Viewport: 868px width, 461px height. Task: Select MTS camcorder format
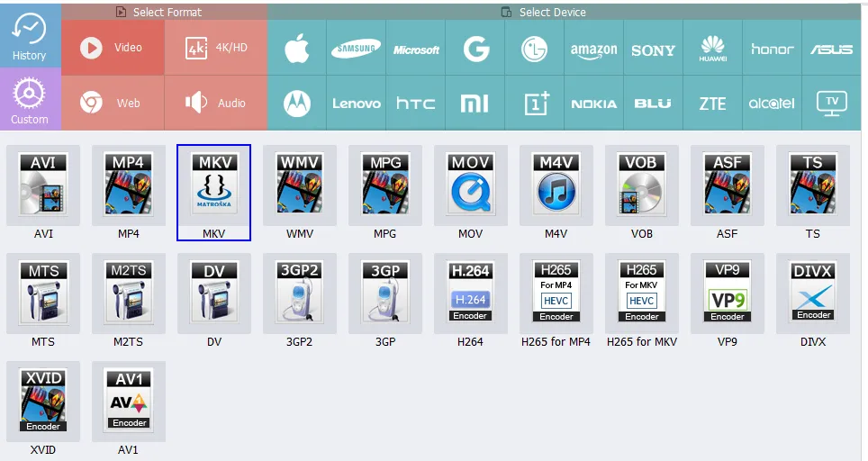point(43,301)
